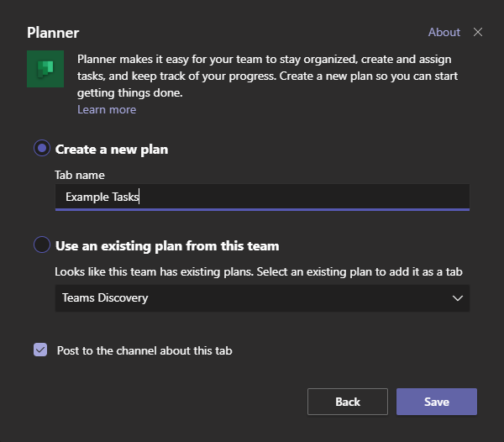Click the Planner dialog title heading

[x=53, y=33]
